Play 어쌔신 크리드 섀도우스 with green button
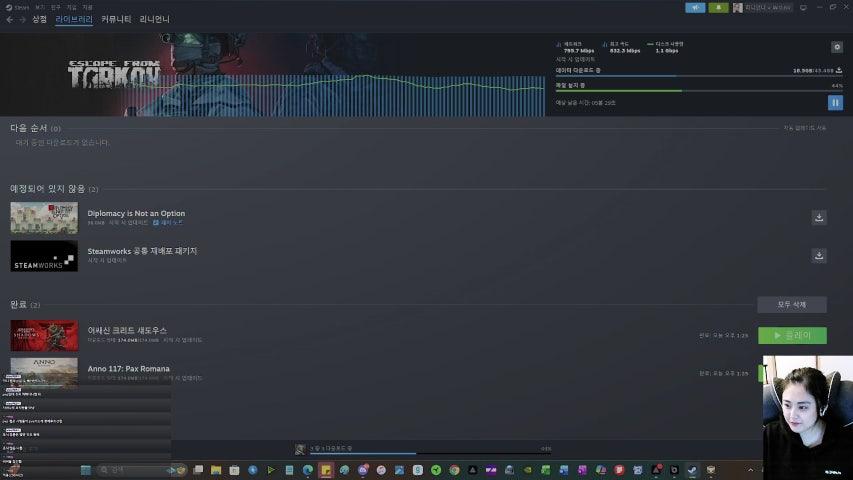The image size is (853, 480). (x=792, y=335)
